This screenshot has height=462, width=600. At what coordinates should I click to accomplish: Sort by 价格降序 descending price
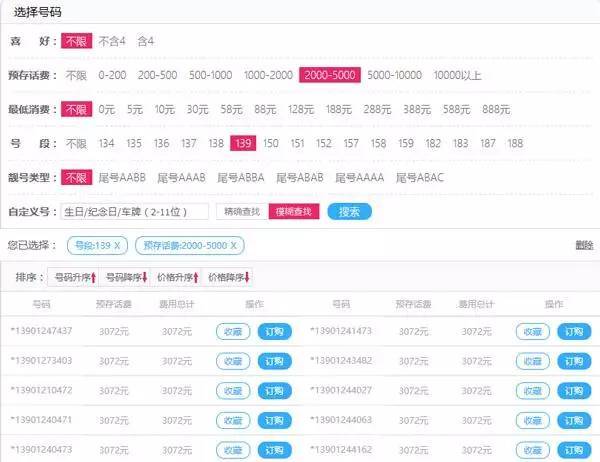coord(227,277)
